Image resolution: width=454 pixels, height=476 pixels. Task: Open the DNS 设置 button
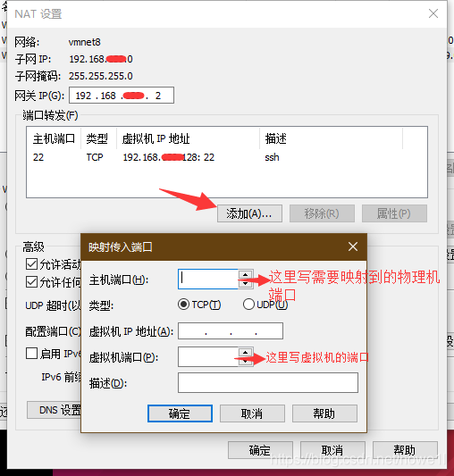pos(55,410)
